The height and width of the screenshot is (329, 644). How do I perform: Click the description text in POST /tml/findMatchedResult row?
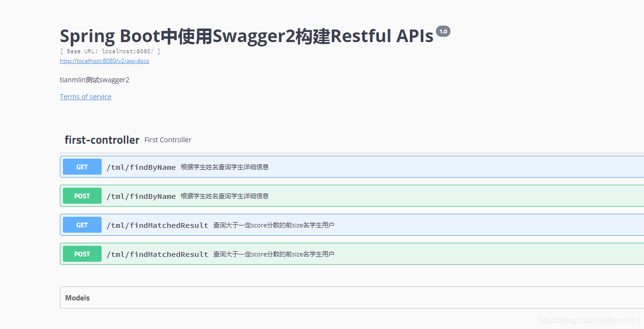[x=274, y=254]
